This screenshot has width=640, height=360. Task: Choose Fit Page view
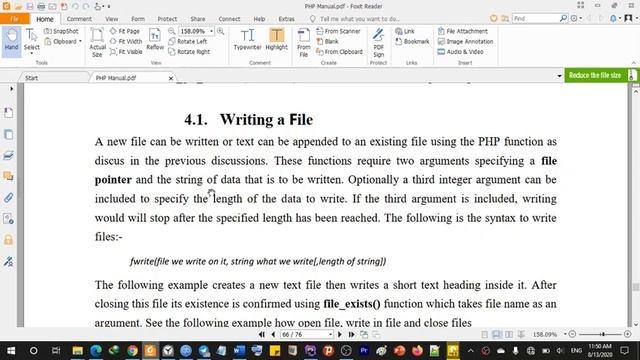[x=124, y=31]
